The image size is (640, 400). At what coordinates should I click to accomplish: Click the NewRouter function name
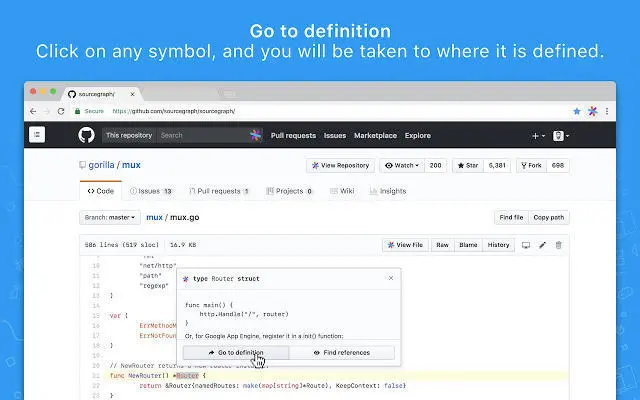coord(145,376)
